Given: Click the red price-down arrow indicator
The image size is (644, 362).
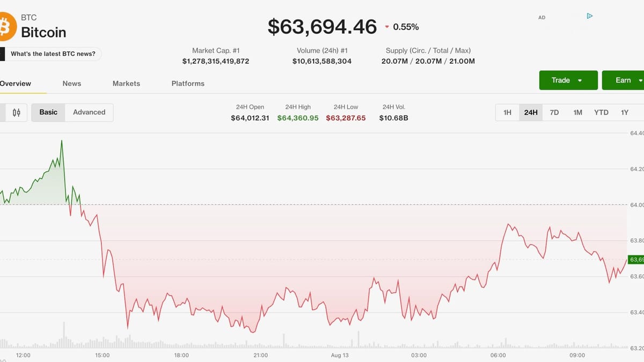Looking at the screenshot, I should 387,27.
